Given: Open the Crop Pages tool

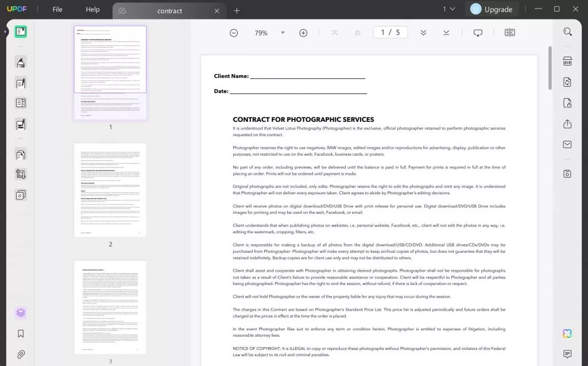Looking at the screenshot, I should point(20,174).
